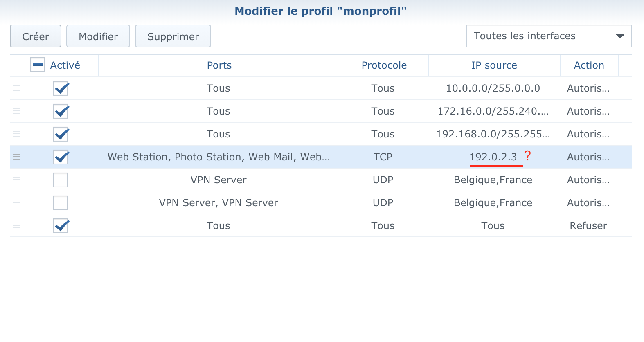Uncheck the final Refuser rule checkbox
The width and height of the screenshot is (644, 342).
pyautogui.click(x=61, y=226)
